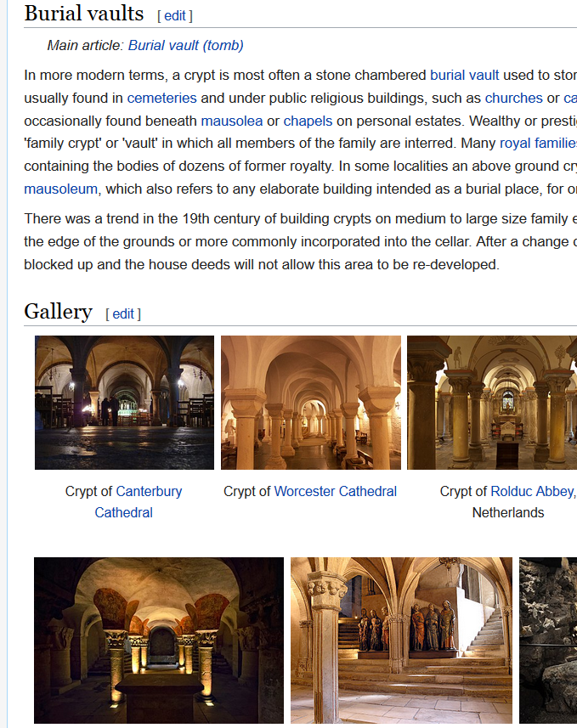Follow the 'burial vault' link in paragraph

click(x=464, y=75)
